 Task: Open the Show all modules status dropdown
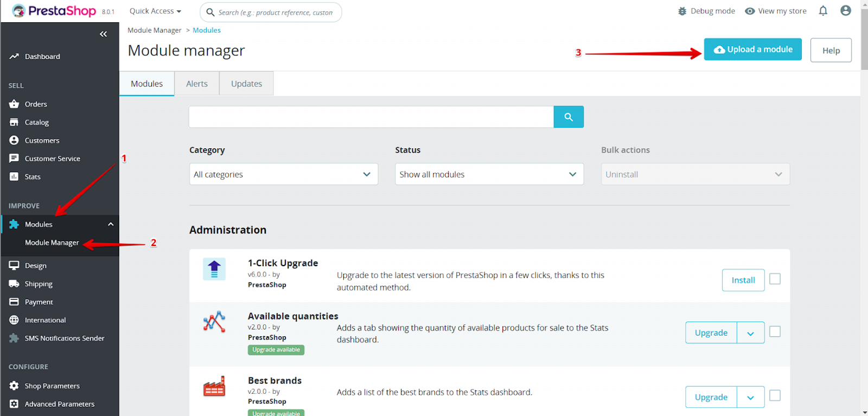pos(489,174)
